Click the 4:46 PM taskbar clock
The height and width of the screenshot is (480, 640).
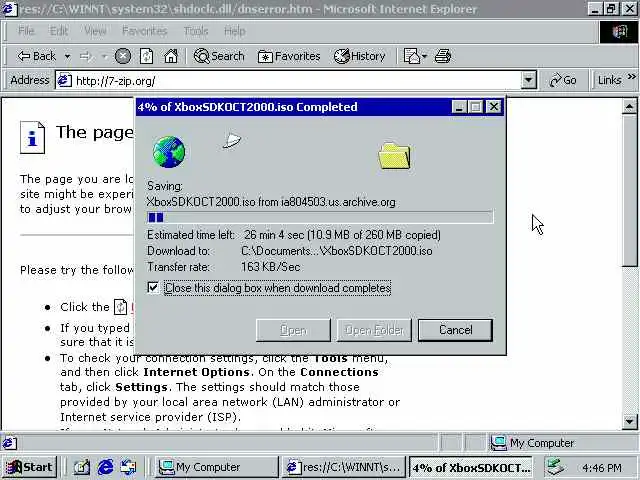click(602, 468)
